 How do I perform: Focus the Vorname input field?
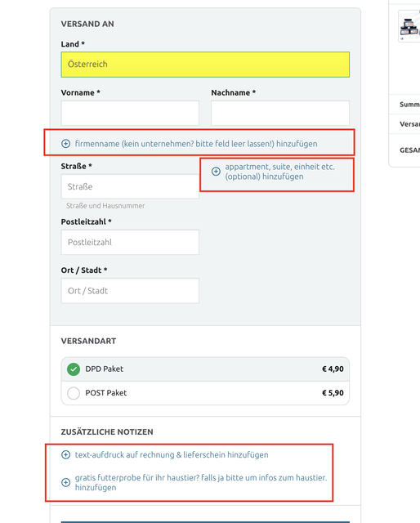[x=130, y=113]
